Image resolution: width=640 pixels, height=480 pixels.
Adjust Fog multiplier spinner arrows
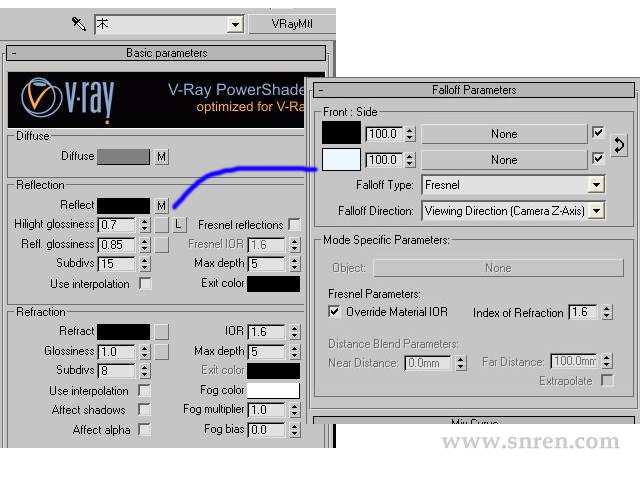click(295, 410)
